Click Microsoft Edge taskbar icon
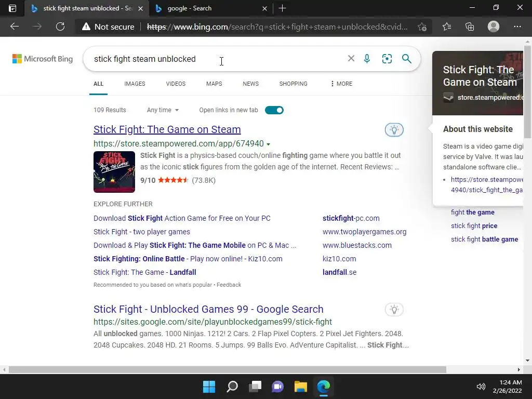Screen dimensions: 532x399 (324, 387)
